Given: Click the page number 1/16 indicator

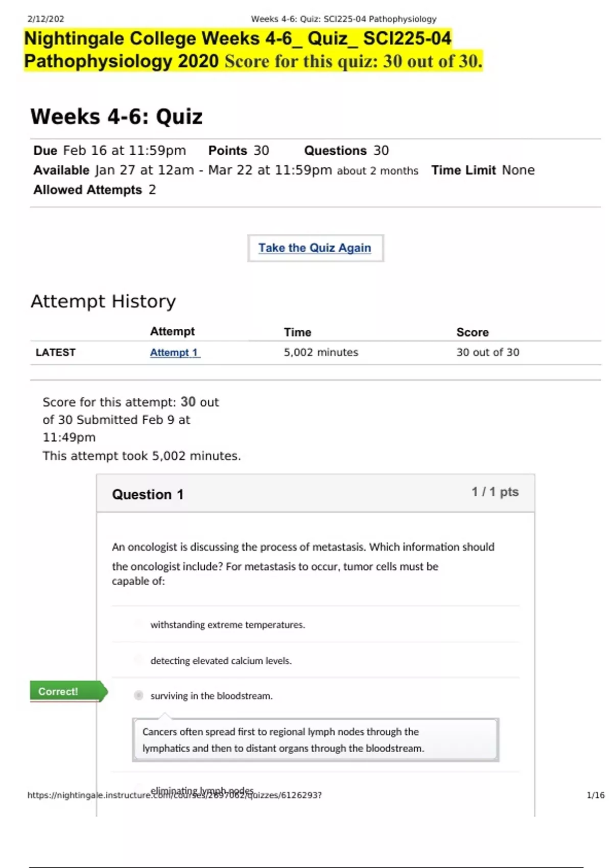Looking at the screenshot, I should (596, 795).
